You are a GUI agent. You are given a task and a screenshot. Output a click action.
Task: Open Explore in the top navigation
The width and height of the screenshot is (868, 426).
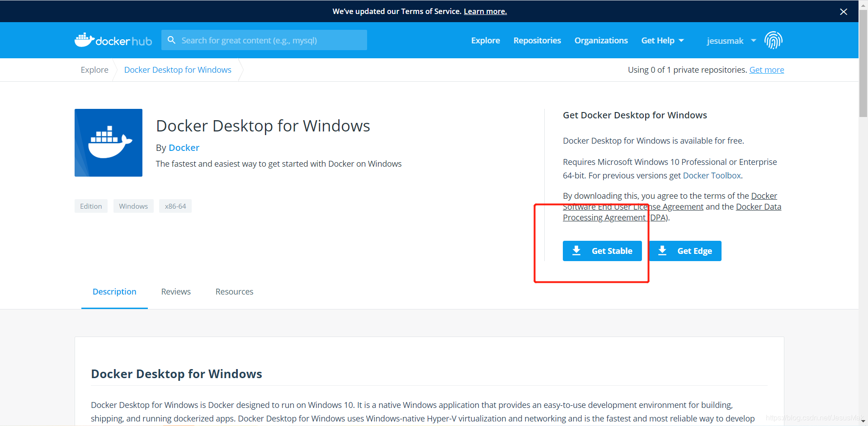[486, 41]
